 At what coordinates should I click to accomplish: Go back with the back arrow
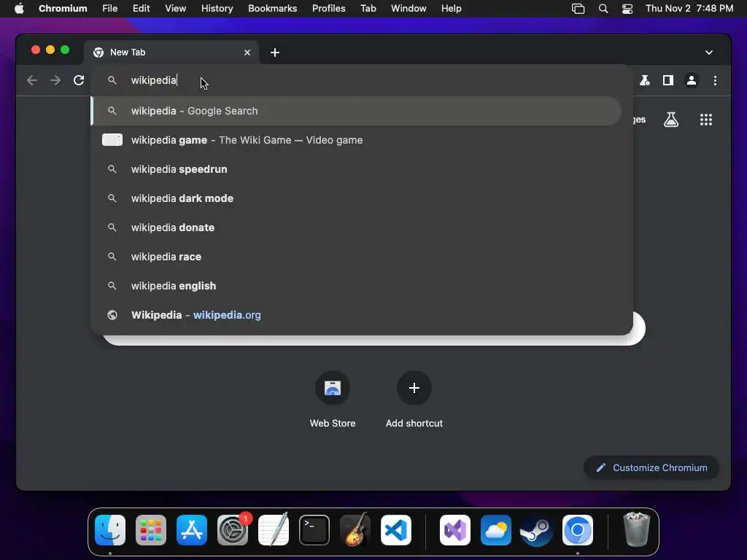click(x=32, y=80)
